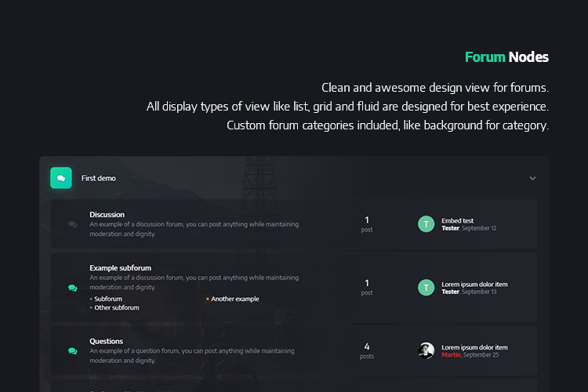
Task: Click the First demo category title
Action: pos(99,178)
